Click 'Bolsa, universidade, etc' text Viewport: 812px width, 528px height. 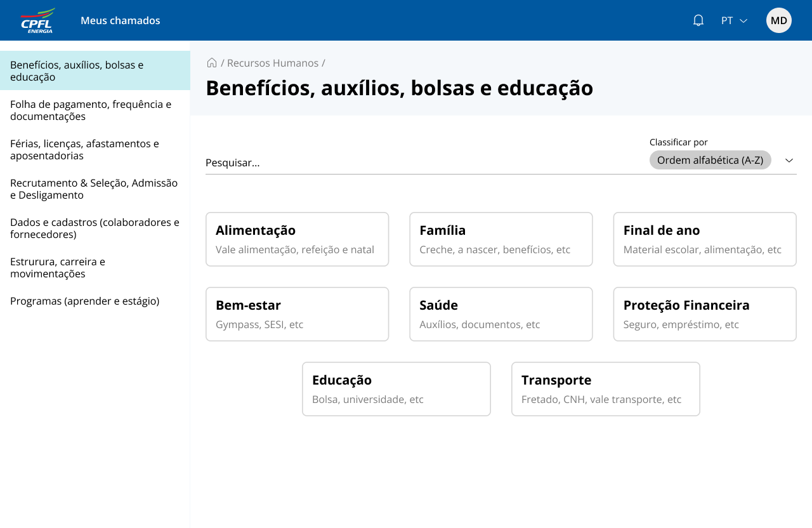click(368, 399)
